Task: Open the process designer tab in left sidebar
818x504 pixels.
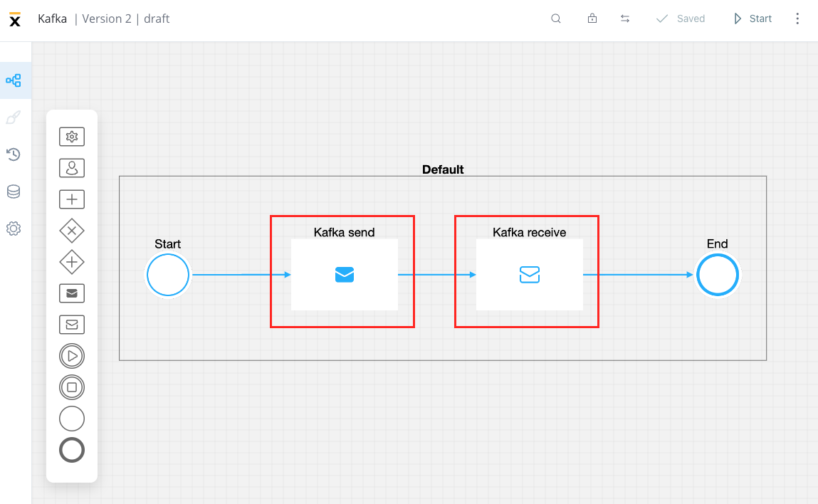Action: (x=14, y=80)
